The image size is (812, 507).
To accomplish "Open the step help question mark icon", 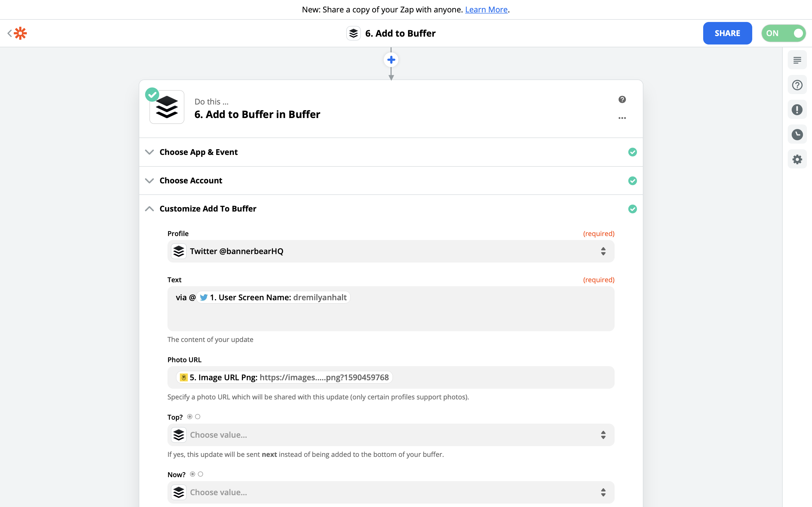I will 622,100.
